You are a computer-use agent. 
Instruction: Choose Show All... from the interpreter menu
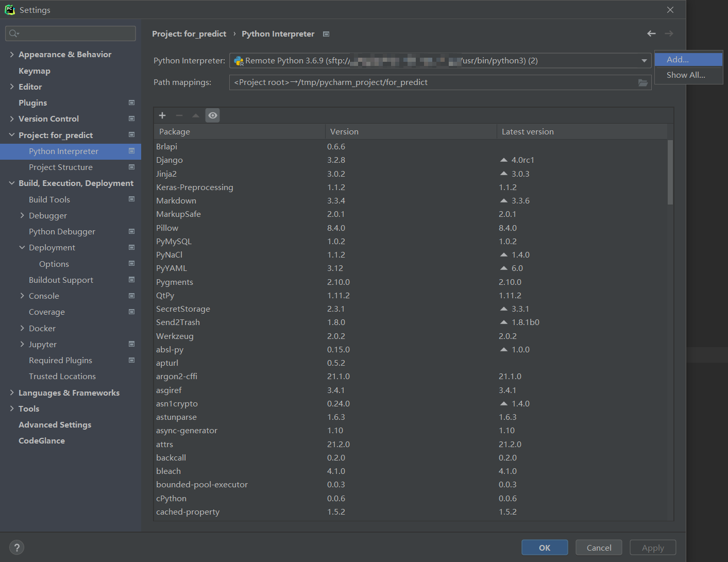point(688,75)
